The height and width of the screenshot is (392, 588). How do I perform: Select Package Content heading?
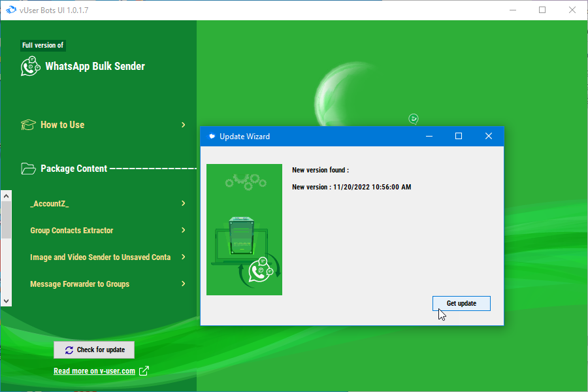[74, 169]
